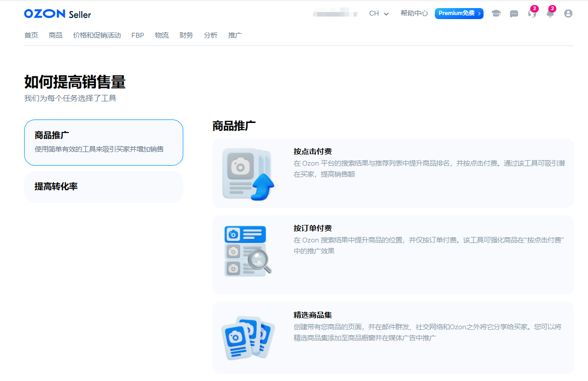Click the 精选商品集 card stack illustration
Viewport: 588px width, 381px height.
coord(248,338)
